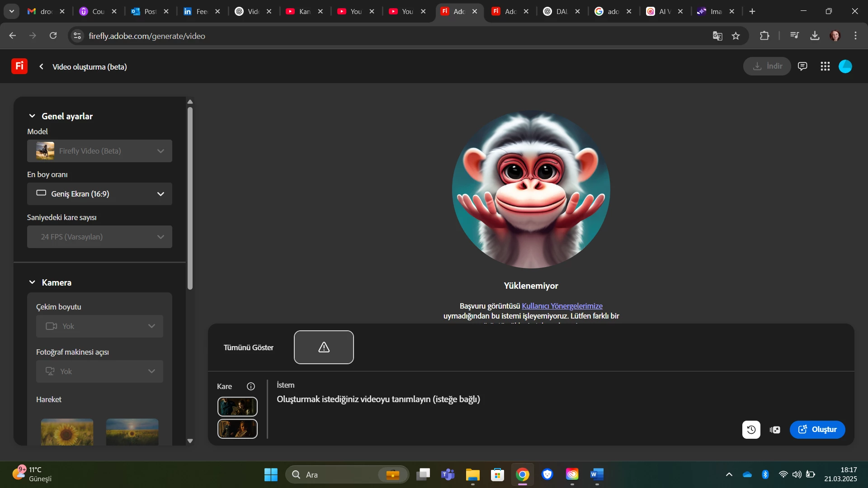The image size is (868, 488).
Task: Open the feedback chat icon
Action: pos(802,67)
